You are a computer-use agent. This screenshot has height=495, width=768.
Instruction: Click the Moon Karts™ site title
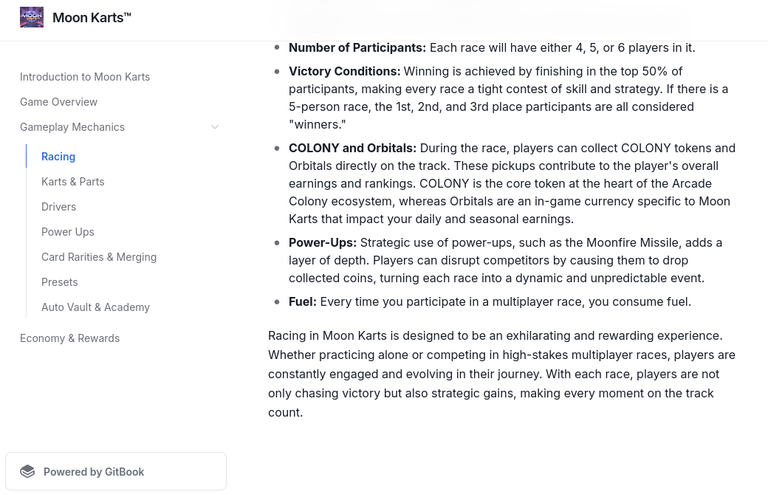(x=92, y=18)
